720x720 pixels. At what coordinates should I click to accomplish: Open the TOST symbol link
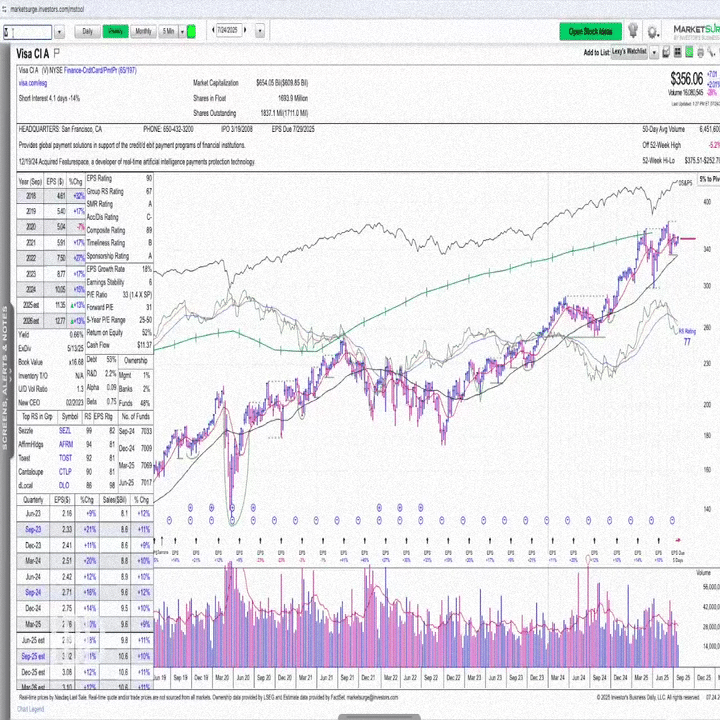(65, 458)
